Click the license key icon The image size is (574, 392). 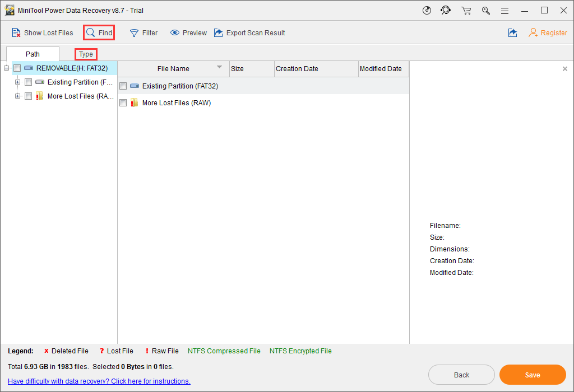tap(486, 10)
